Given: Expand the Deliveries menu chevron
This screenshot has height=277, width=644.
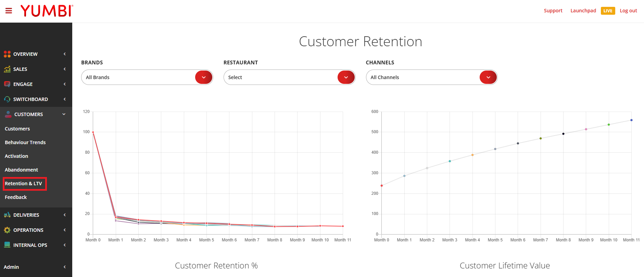Looking at the screenshot, I should click(x=64, y=215).
